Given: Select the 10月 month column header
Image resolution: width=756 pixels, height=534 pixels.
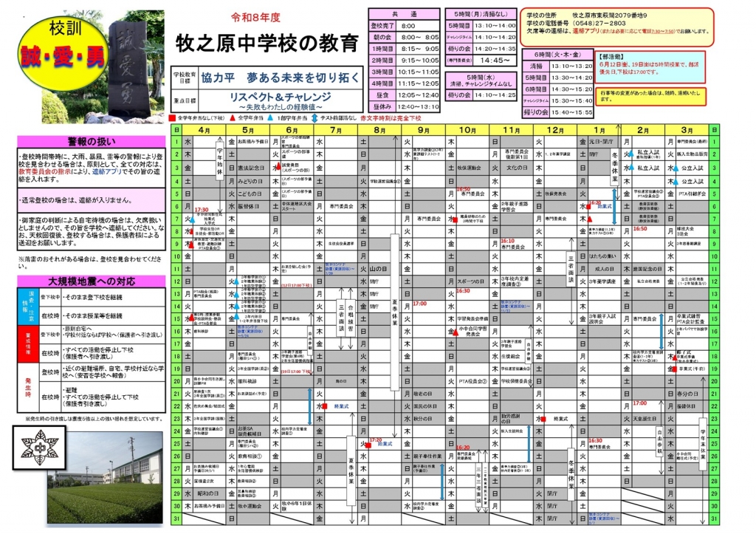Looking at the screenshot, I should pos(467,129).
